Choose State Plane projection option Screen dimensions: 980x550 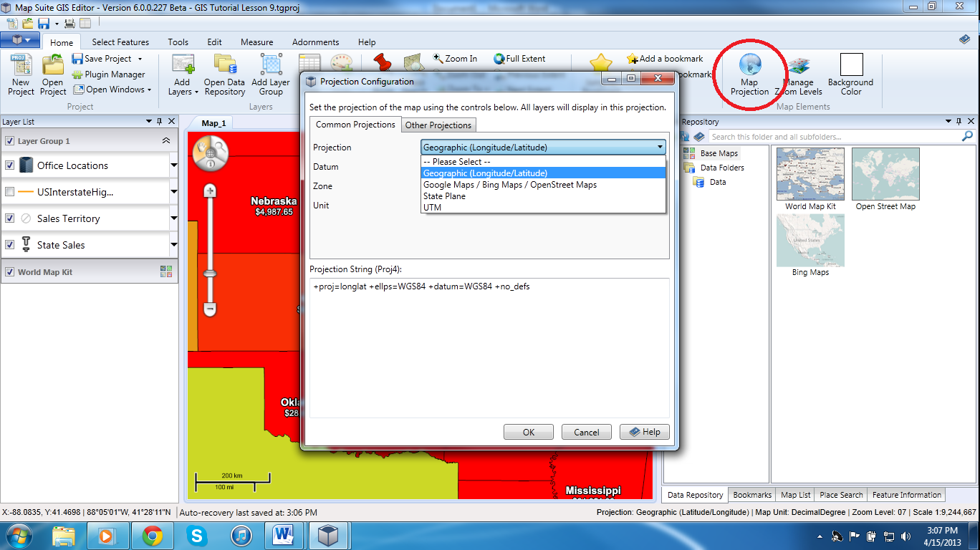(x=444, y=196)
